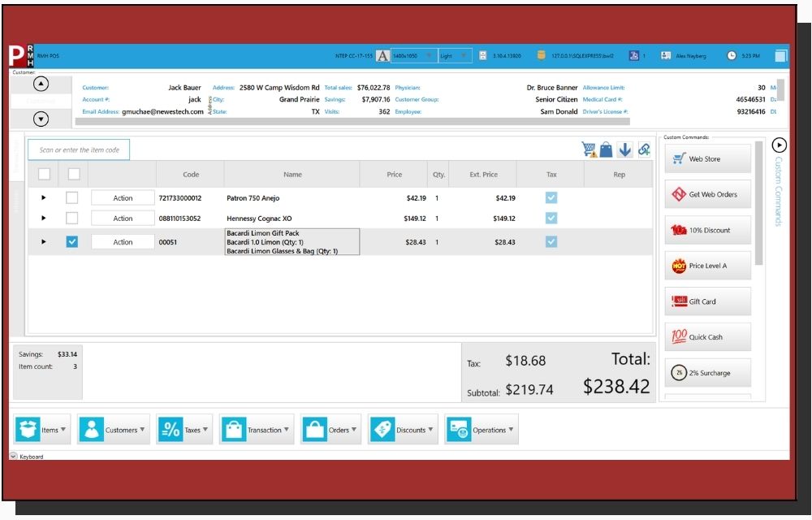Viewport: 812px width, 520px height.
Task: Click the clock icon beside 5:23 PM
Action: (x=732, y=55)
